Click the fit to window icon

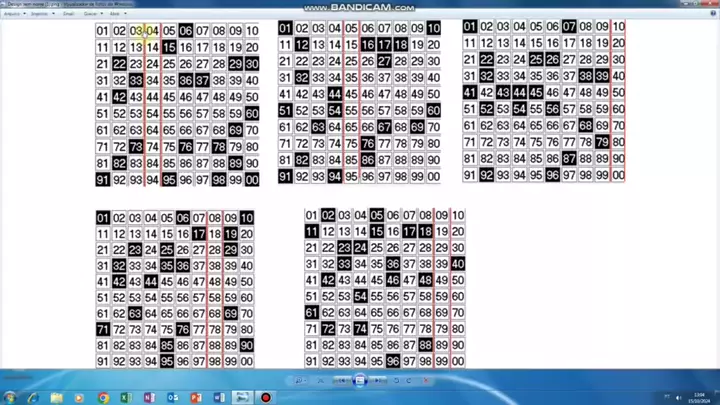319,381
